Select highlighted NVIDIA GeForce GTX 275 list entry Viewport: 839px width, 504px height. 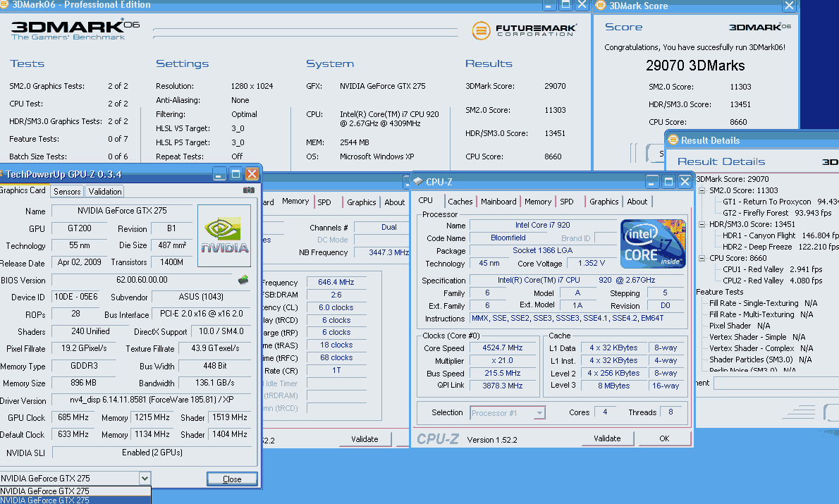[x=75, y=500]
